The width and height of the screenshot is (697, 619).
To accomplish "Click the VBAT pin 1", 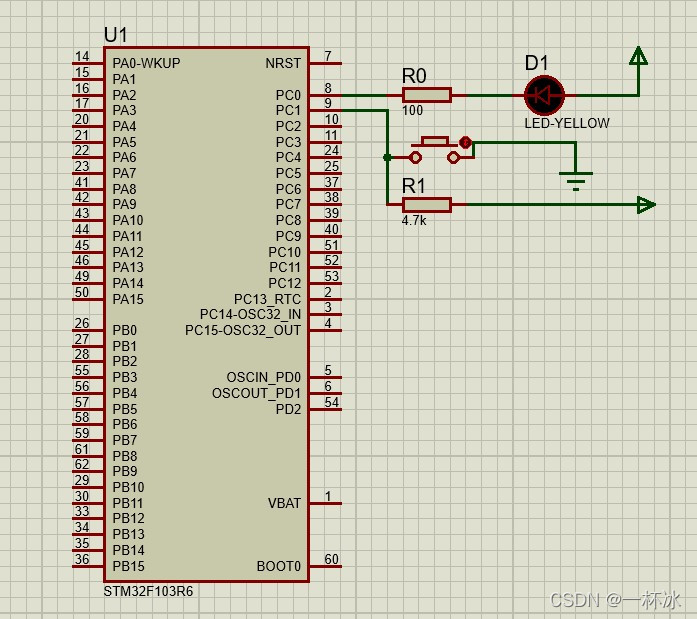I will pyautogui.click(x=325, y=504).
